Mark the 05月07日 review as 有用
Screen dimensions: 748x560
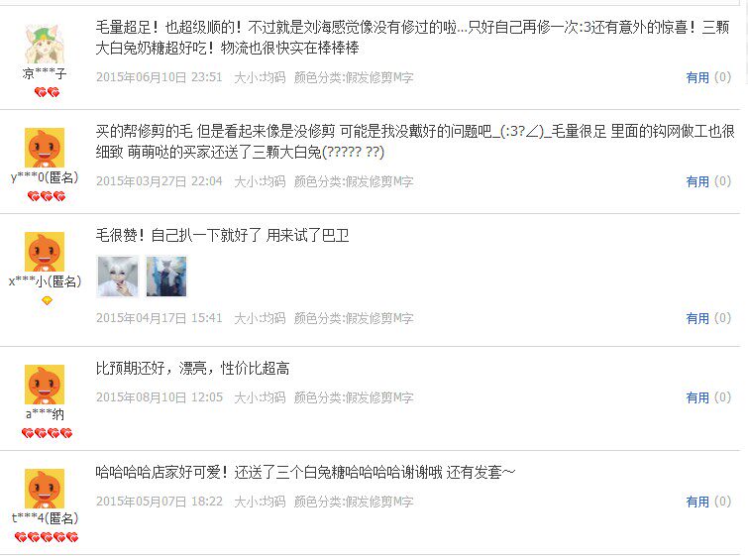pos(697,502)
